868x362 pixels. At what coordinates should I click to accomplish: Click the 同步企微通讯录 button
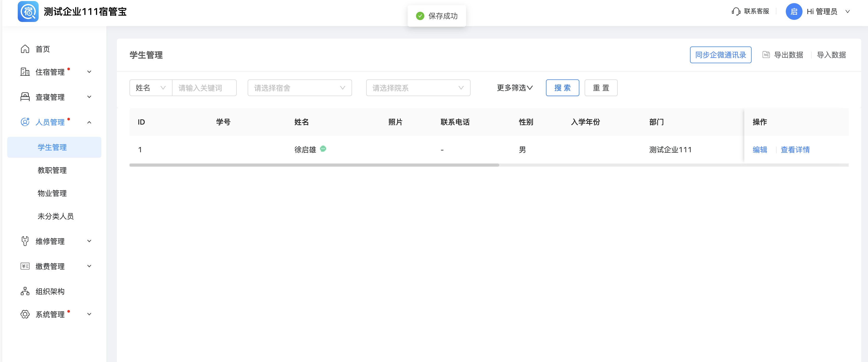pos(720,55)
